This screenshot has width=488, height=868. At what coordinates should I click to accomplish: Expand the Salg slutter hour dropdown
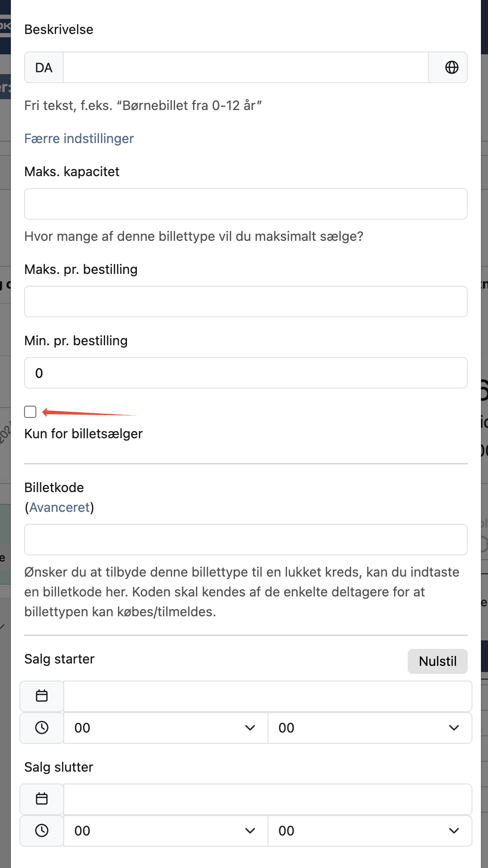click(x=165, y=831)
